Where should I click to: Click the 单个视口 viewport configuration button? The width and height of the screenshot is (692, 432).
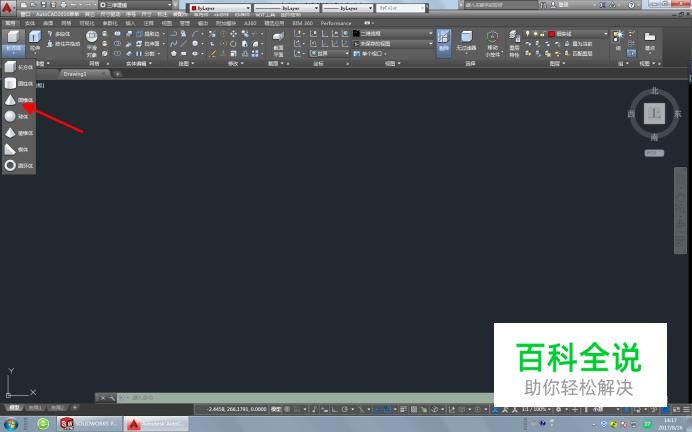pos(369,53)
